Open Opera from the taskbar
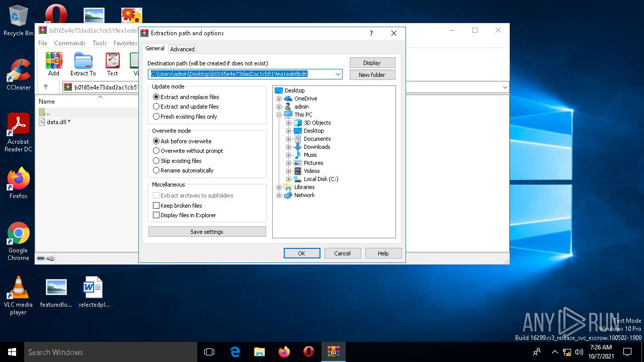644x362 pixels. coord(309,352)
